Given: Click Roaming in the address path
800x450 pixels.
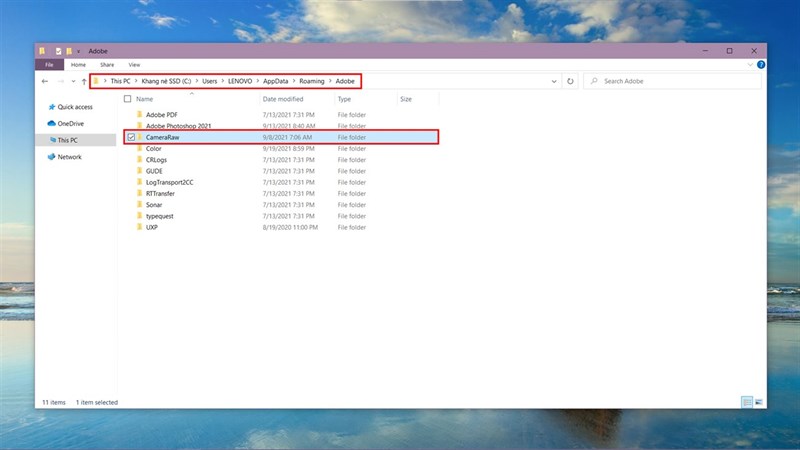Looking at the screenshot, I should click(312, 81).
